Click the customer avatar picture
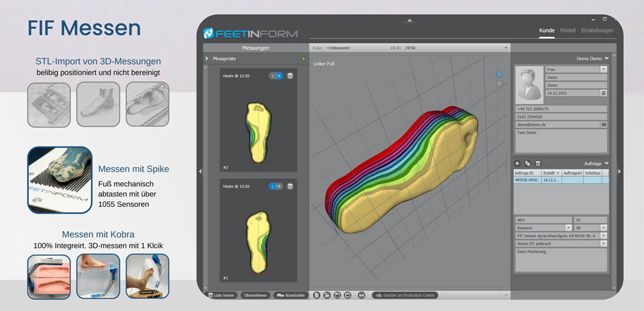Image resolution: width=644 pixels, height=311 pixels. click(529, 85)
